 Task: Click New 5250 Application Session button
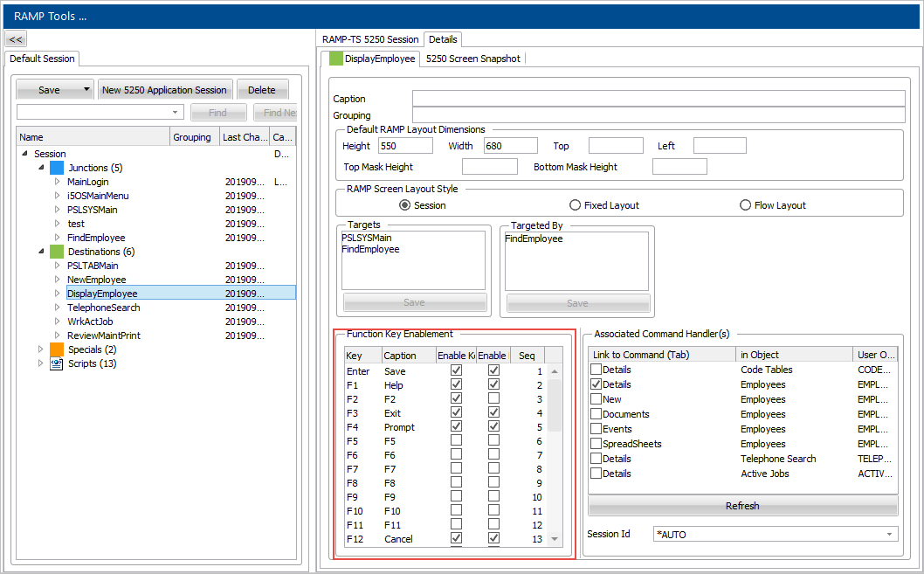(164, 90)
